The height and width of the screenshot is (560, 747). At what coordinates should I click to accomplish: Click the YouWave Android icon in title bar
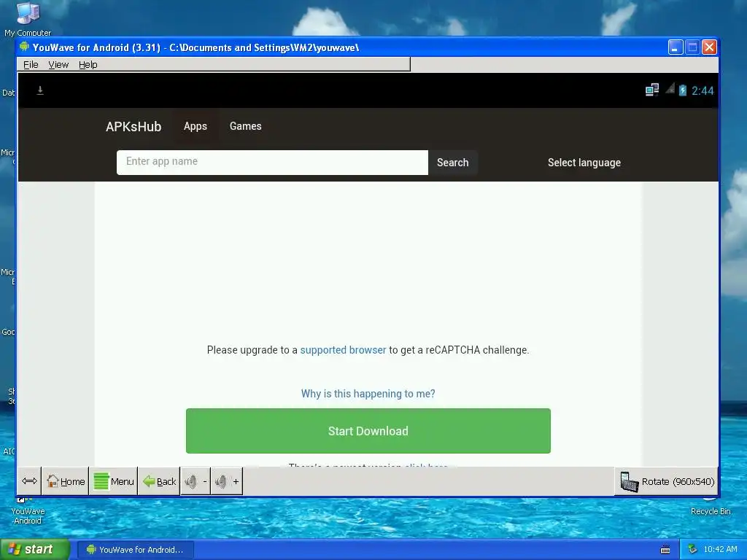[24, 47]
